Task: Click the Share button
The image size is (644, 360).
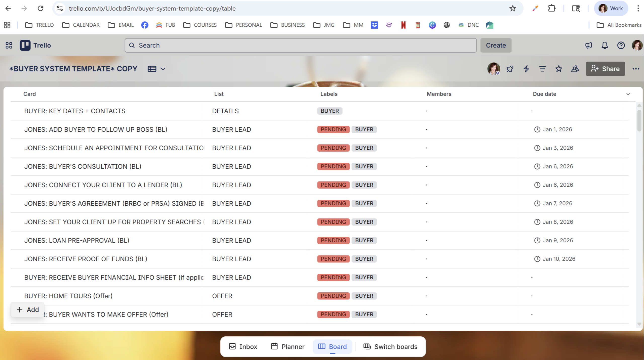Action: [605, 69]
